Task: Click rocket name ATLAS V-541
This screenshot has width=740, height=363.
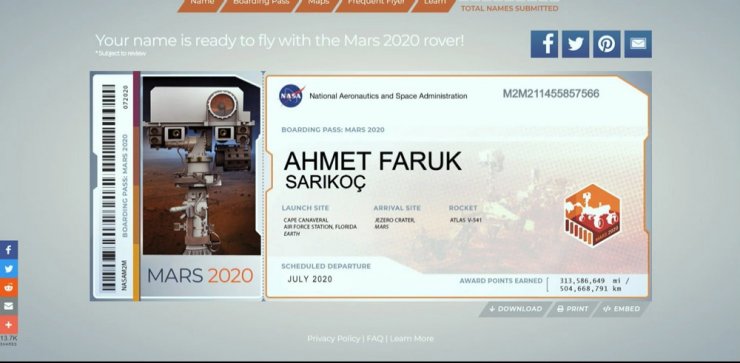Action: click(x=466, y=220)
